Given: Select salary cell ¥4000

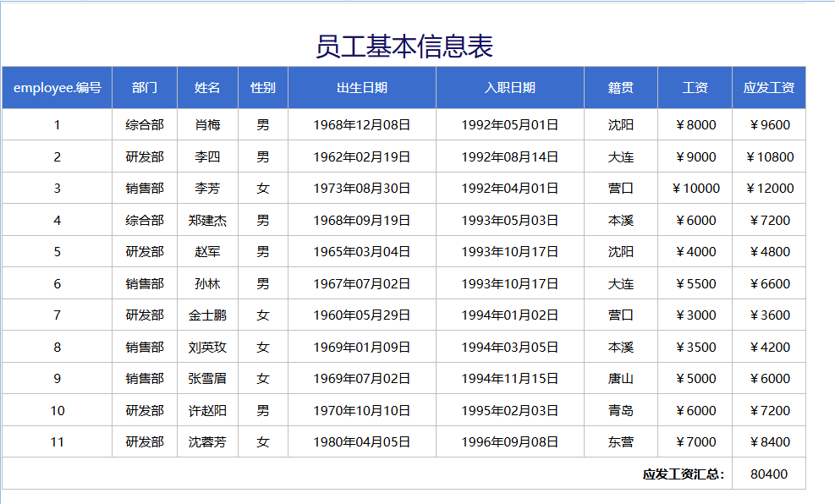Looking at the screenshot, I should point(695,252).
